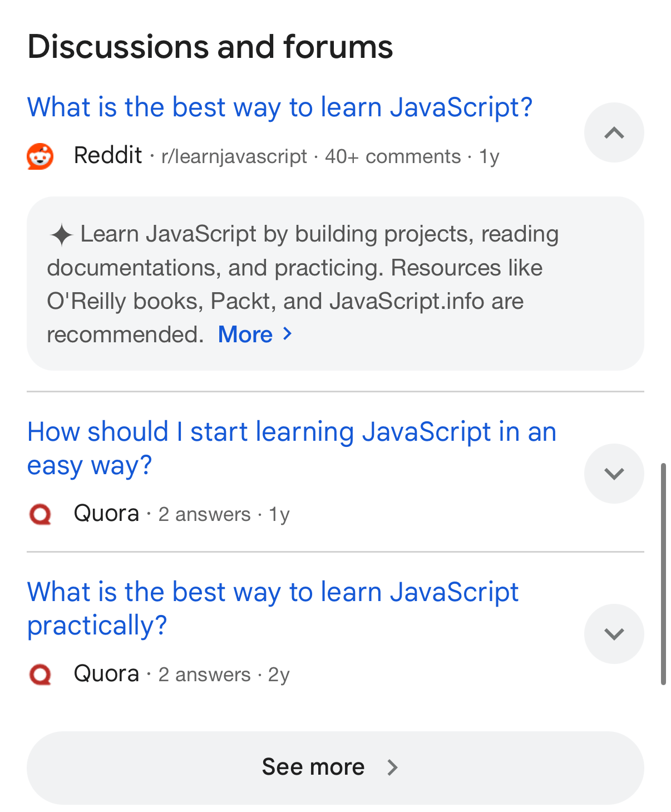Screen dimensions: 671x812
Task: Expand the 'easy way' Quora result
Action: [614, 474]
